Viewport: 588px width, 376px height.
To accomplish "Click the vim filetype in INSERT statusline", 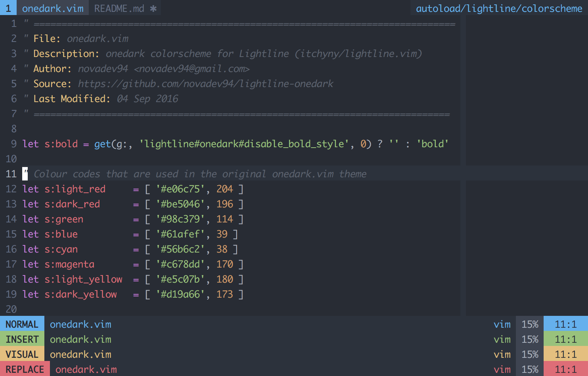I will (502, 339).
